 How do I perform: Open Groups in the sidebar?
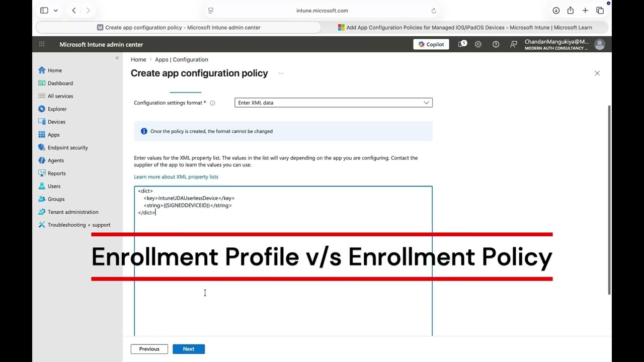point(51,199)
